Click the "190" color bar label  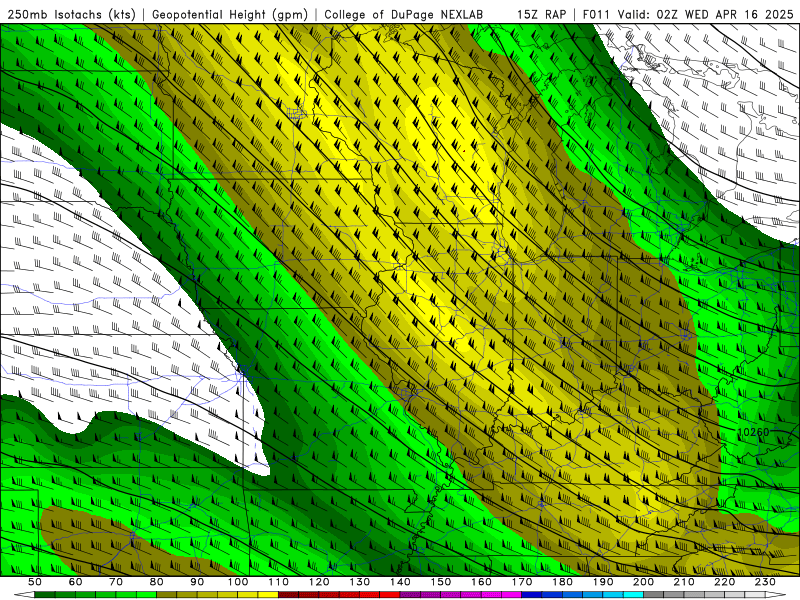[603, 582]
